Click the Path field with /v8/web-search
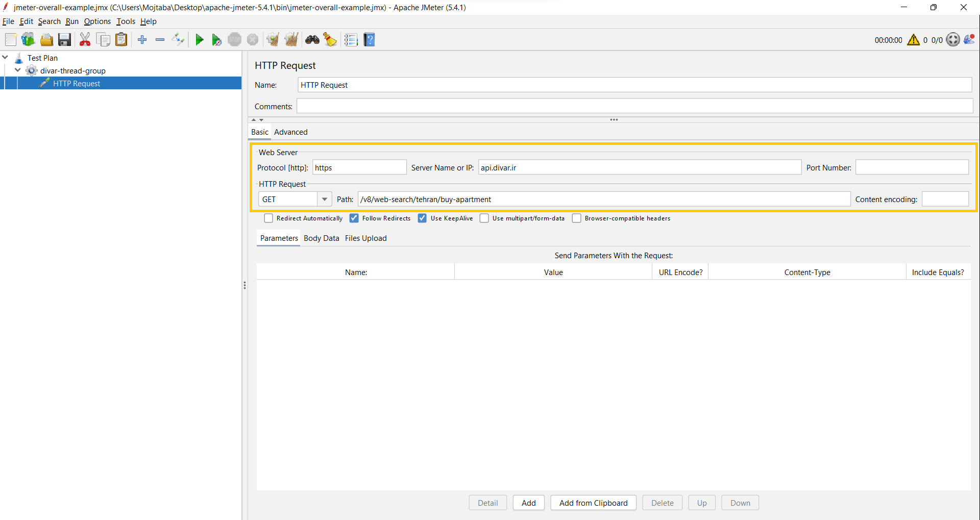The height and width of the screenshot is (520, 980). point(604,199)
